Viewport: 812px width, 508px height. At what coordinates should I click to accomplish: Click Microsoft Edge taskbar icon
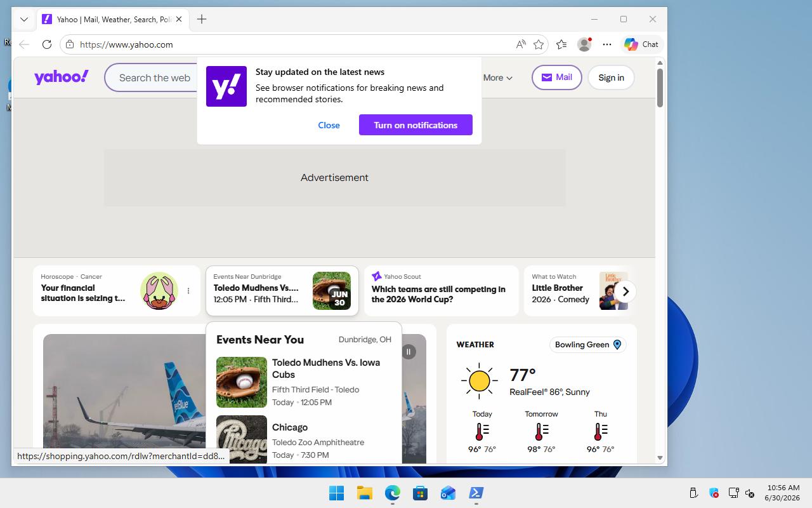point(393,493)
